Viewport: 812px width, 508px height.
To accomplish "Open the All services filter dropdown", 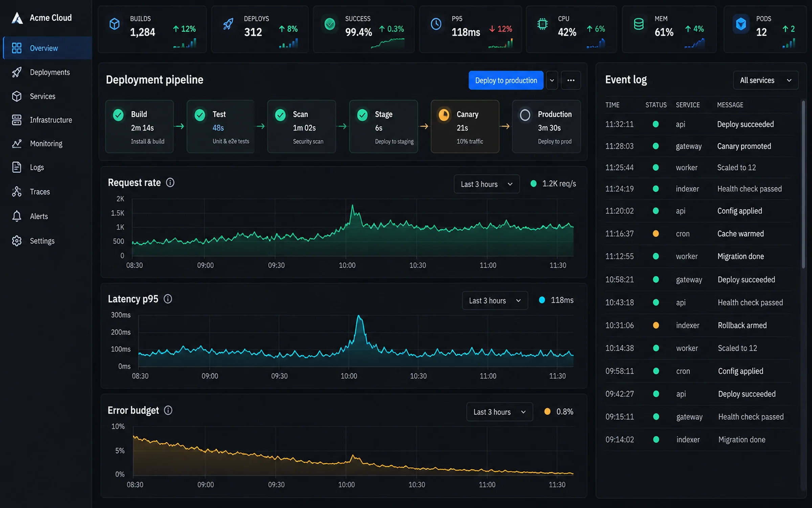I will click(x=766, y=80).
